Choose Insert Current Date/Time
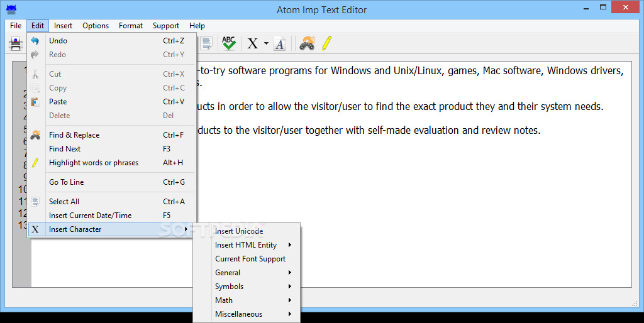This screenshot has width=644, height=323. pos(112,216)
